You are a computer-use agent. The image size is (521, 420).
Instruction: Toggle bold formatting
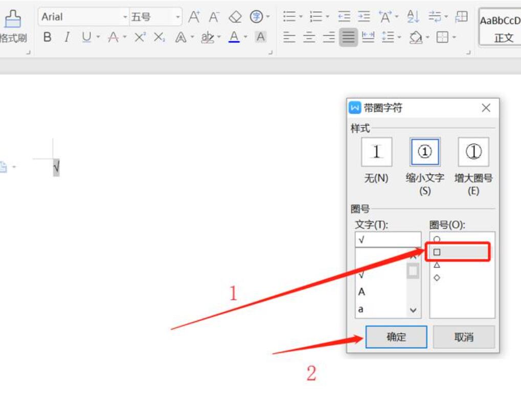[x=47, y=37]
